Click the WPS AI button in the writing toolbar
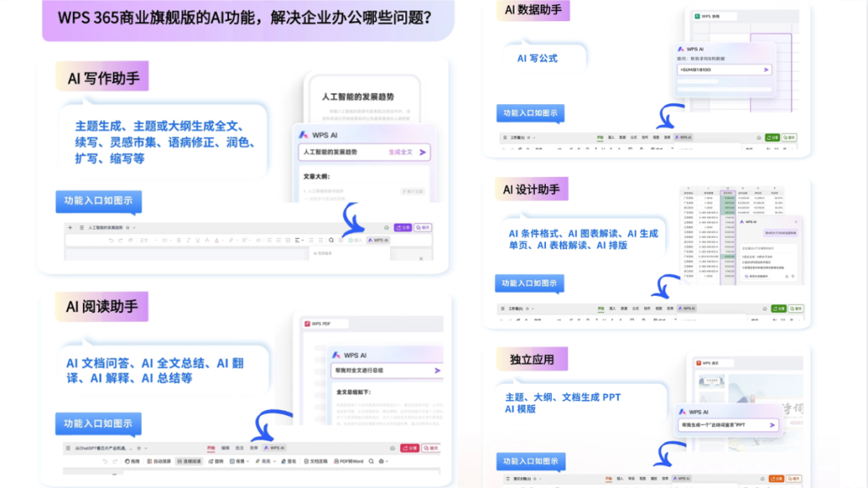The width and height of the screenshot is (868, 488). coord(379,240)
